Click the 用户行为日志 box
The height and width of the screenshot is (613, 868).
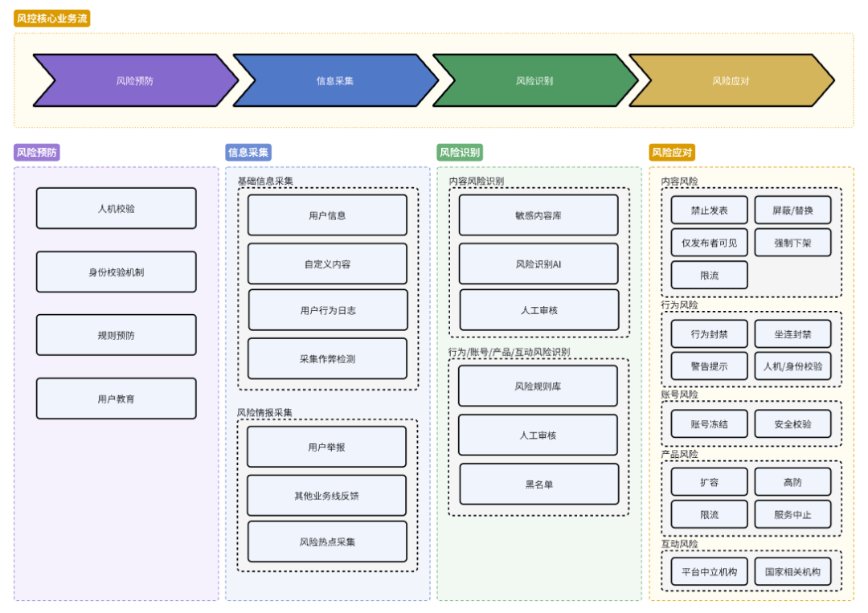327,310
